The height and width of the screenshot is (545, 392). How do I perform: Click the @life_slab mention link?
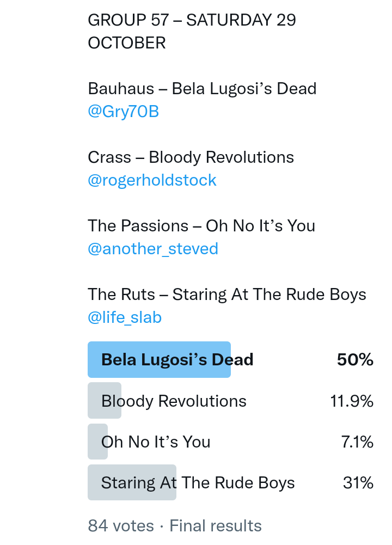[125, 317]
